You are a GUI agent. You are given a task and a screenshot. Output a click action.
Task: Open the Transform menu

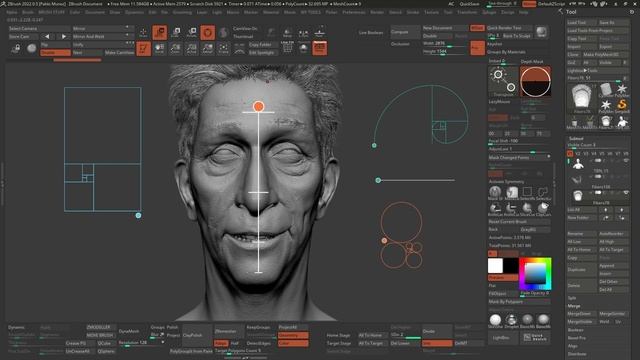click(467, 12)
